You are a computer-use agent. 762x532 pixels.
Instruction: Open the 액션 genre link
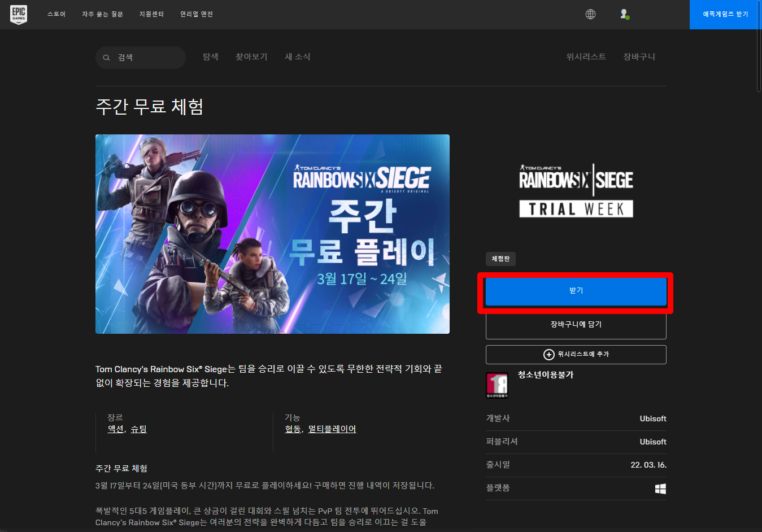115,429
